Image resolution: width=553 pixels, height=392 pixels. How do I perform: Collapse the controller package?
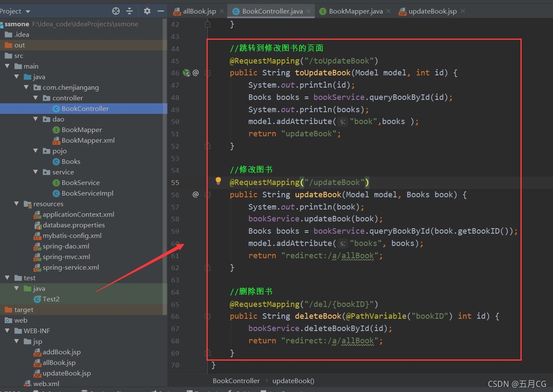(x=36, y=98)
